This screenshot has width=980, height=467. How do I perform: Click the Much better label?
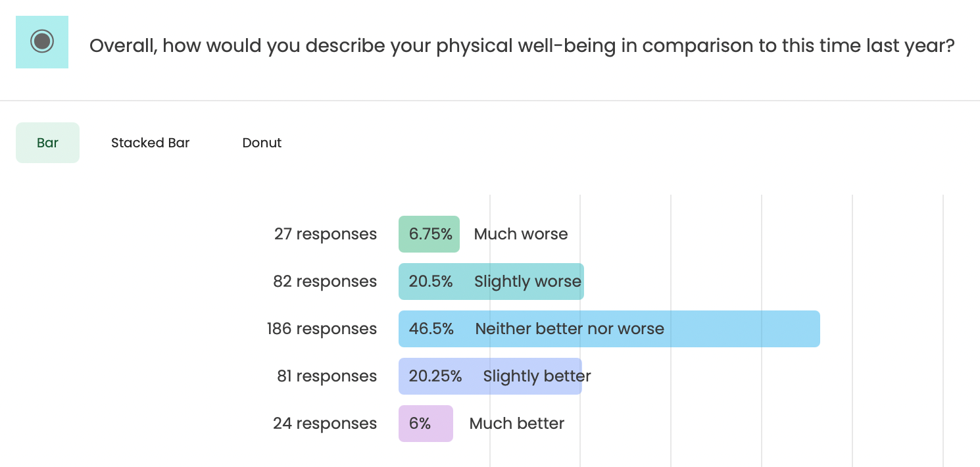pos(516,424)
